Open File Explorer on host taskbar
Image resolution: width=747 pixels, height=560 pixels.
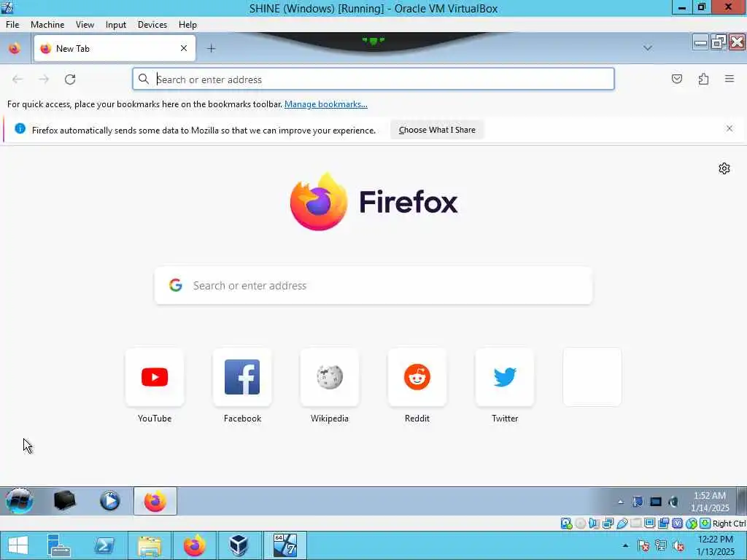point(150,545)
